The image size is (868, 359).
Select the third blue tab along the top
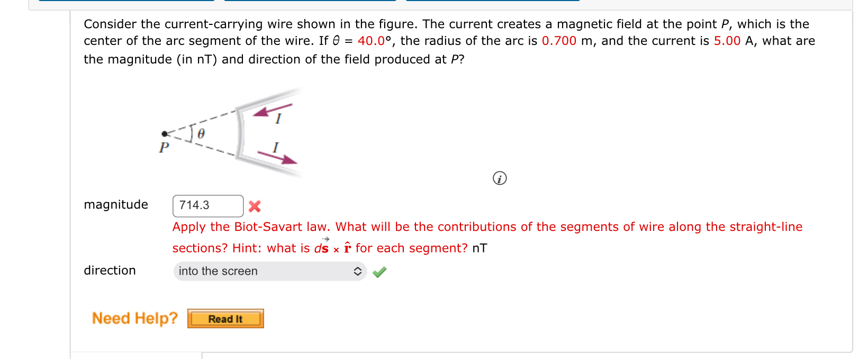point(492,2)
